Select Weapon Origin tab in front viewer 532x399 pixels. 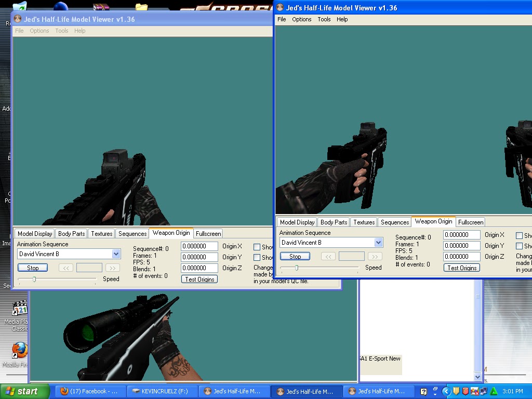(434, 221)
